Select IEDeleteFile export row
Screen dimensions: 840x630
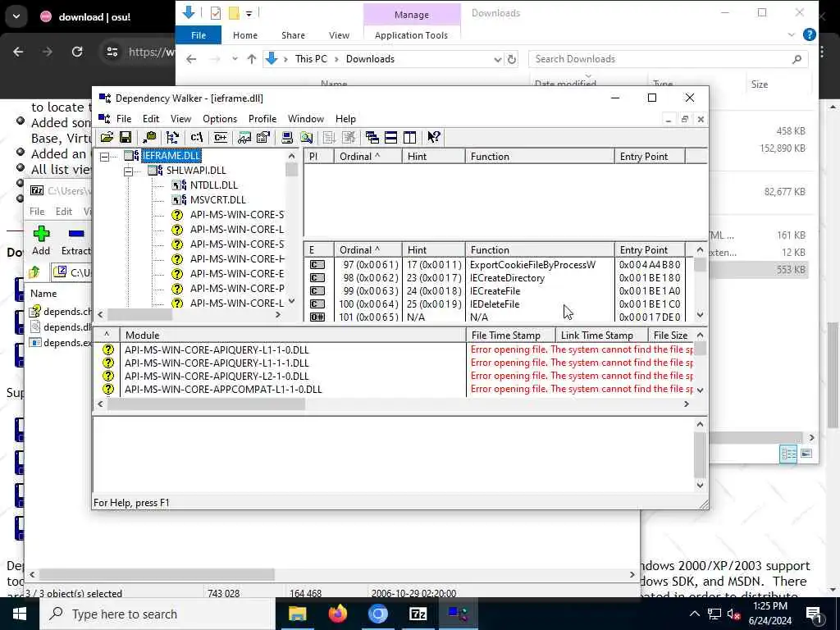click(500, 304)
